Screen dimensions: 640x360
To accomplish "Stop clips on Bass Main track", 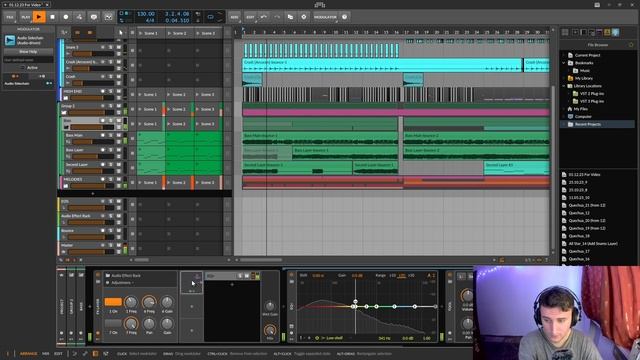I will click(132, 139).
